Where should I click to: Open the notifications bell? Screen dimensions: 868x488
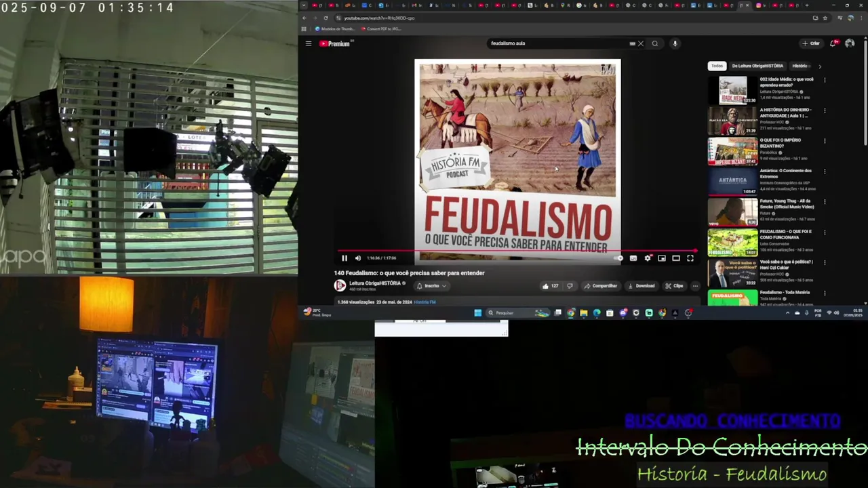[x=833, y=43]
